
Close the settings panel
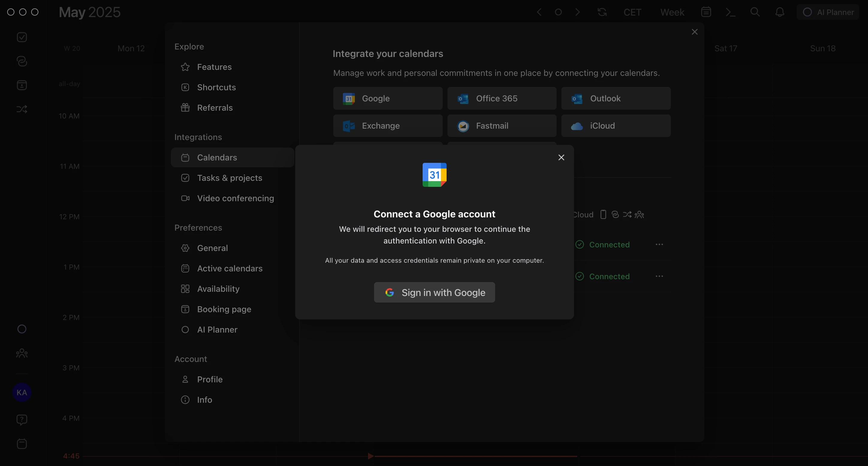(x=694, y=32)
